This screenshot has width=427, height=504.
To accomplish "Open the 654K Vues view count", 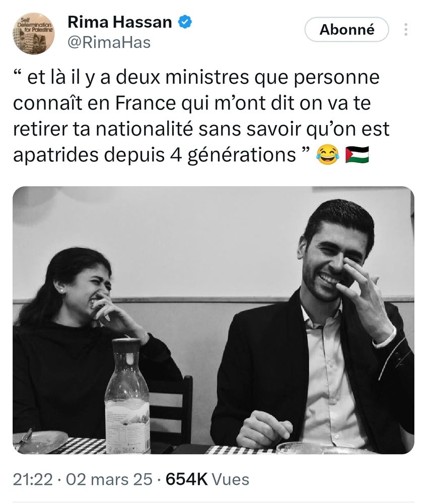I will pyautogui.click(x=207, y=479).
